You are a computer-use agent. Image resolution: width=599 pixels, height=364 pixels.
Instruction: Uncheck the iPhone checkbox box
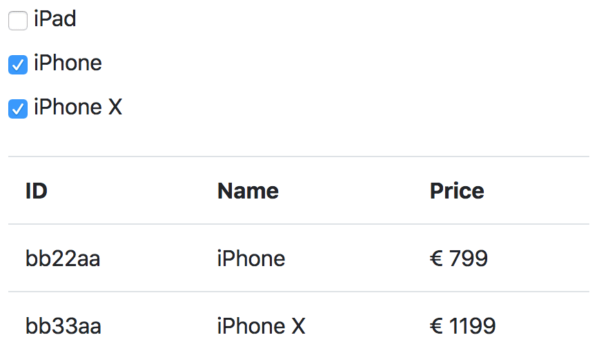(18, 65)
